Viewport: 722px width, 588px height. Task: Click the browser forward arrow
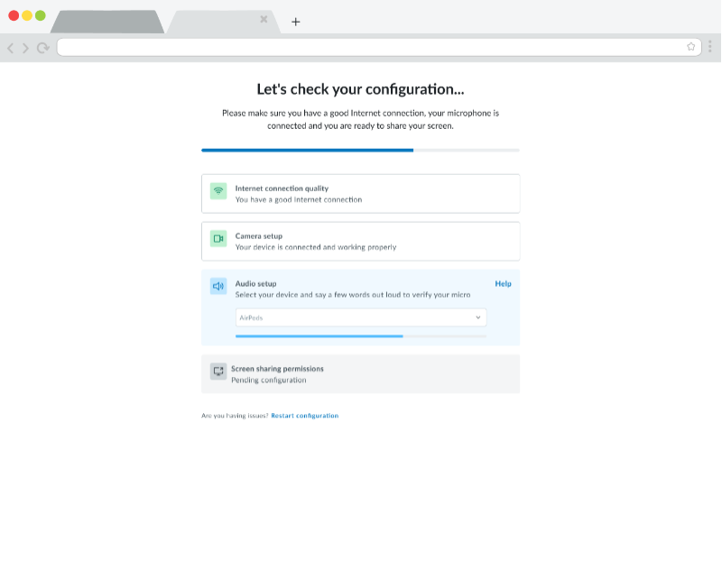(x=26, y=48)
